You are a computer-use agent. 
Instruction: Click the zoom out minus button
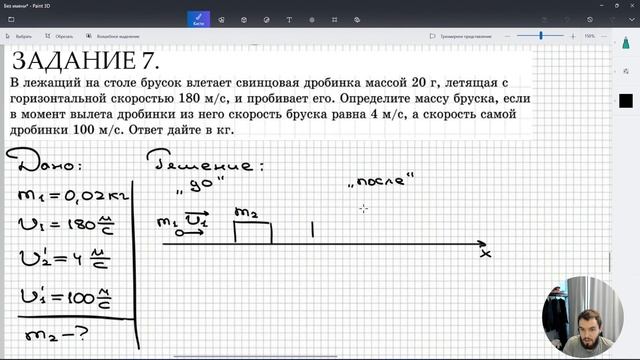[x=507, y=36]
